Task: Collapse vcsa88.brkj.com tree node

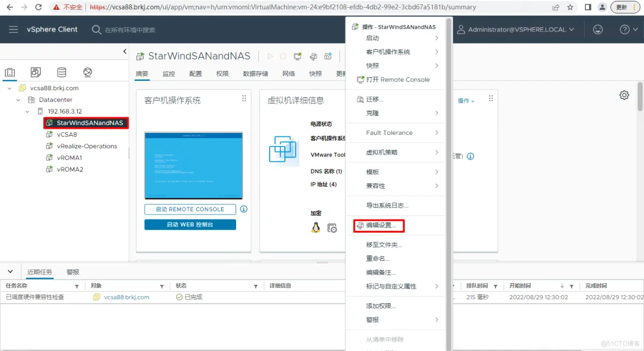Action: [x=9, y=88]
